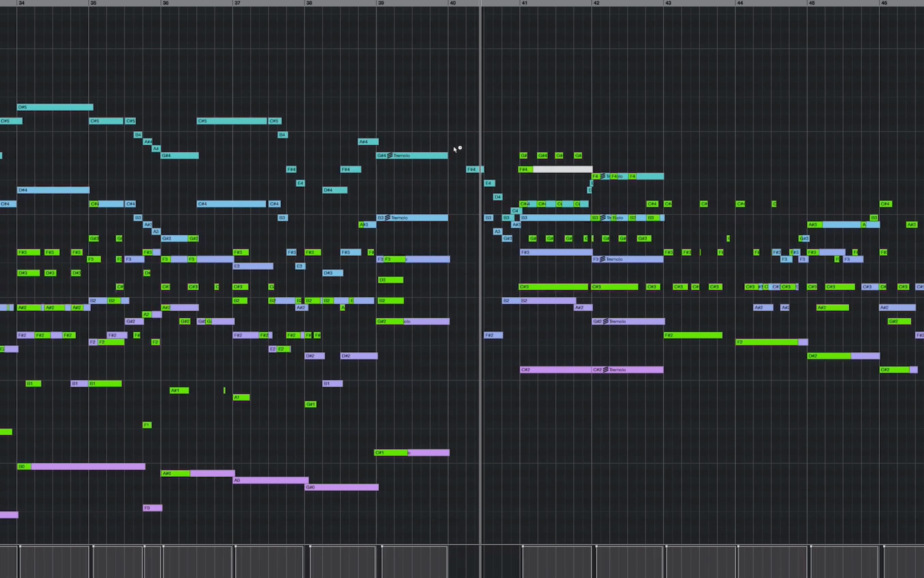Select the A#0 bass note
The height and width of the screenshot is (578, 924).
[x=198, y=473]
